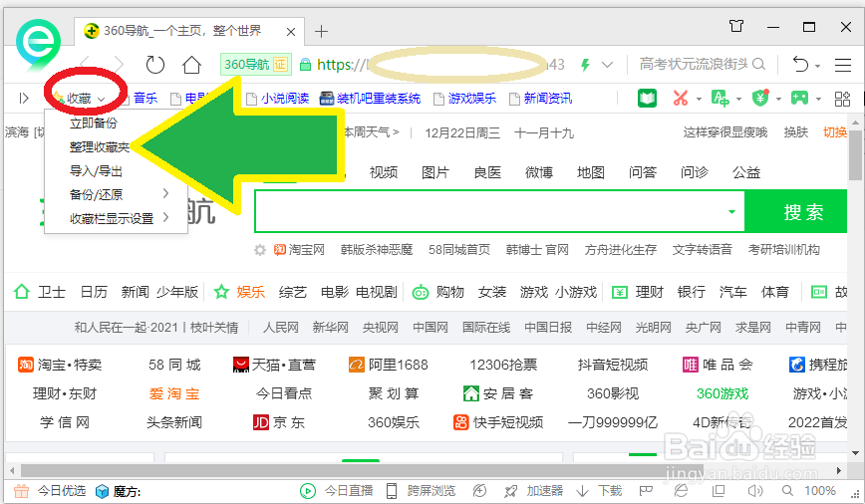Open 人民网 news link
Viewport: 865px width, 504px height.
tap(280, 328)
